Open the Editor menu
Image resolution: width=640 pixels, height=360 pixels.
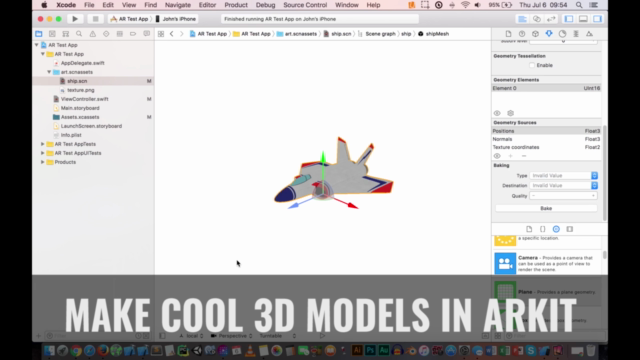click(x=207, y=5)
